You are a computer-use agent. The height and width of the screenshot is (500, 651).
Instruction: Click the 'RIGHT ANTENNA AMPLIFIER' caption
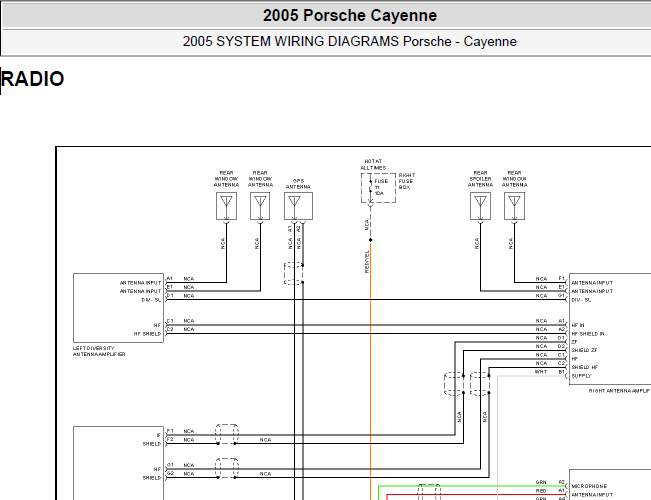pos(619,391)
